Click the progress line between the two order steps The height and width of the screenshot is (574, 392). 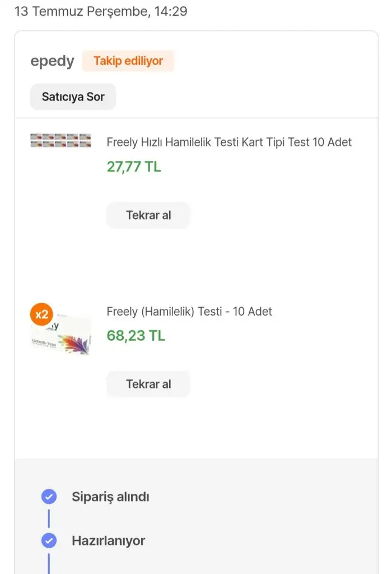tap(49, 519)
